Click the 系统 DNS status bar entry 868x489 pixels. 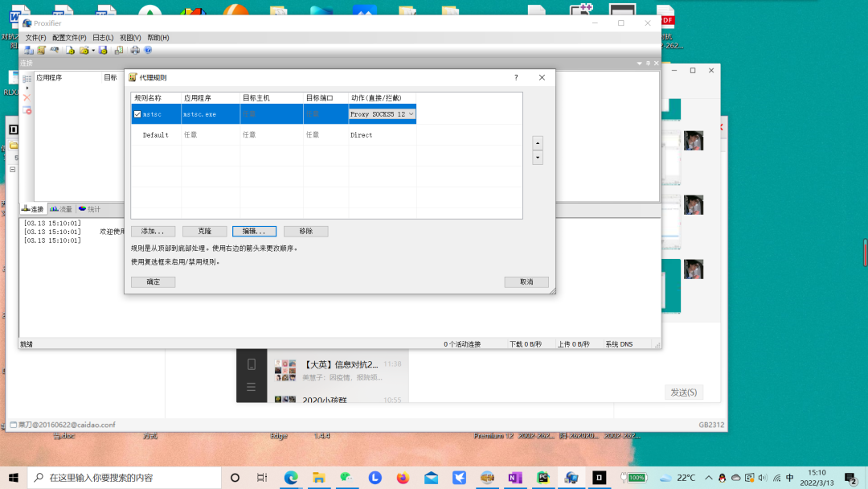point(619,344)
